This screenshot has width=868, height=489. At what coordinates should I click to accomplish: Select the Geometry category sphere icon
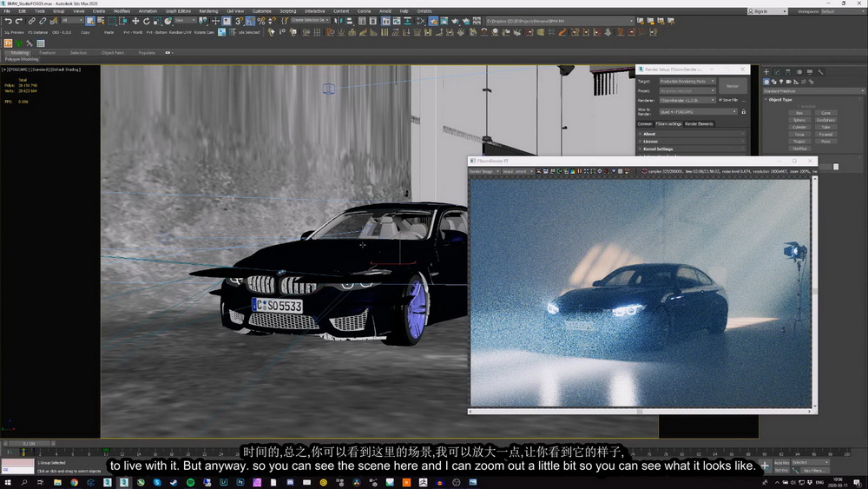(766, 82)
